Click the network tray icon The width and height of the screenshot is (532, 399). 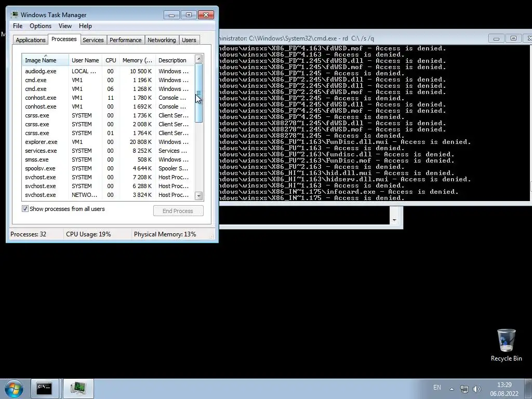[x=464, y=389]
